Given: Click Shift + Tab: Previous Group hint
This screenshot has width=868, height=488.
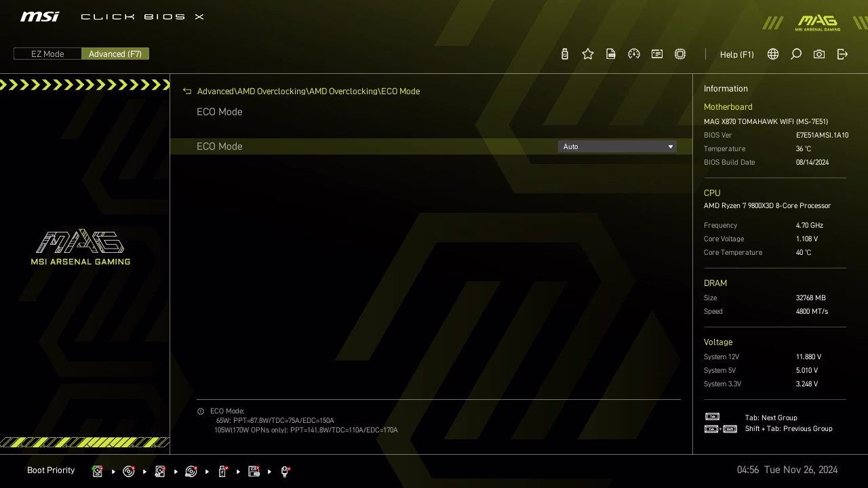Looking at the screenshot, I should (789, 429).
